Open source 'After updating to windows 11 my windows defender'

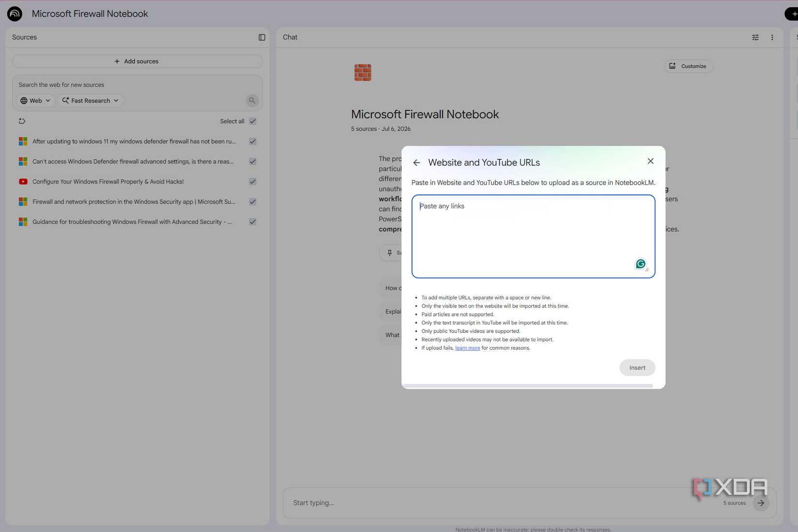point(134,141)
